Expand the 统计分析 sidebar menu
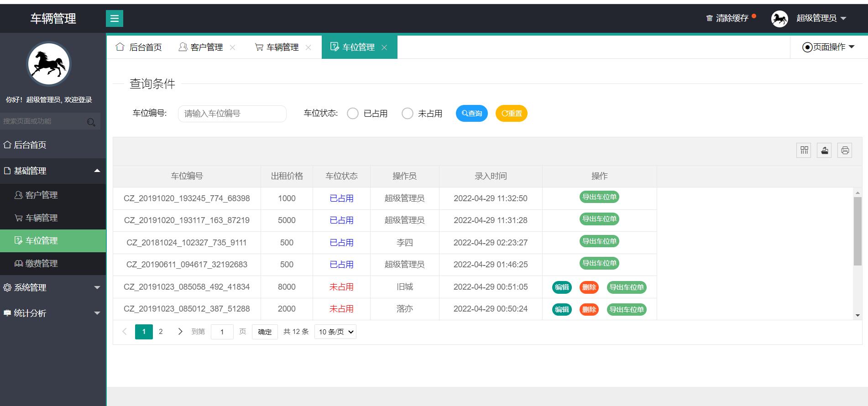868x406 pixels. pyautogui.click(x=53, y=313)
